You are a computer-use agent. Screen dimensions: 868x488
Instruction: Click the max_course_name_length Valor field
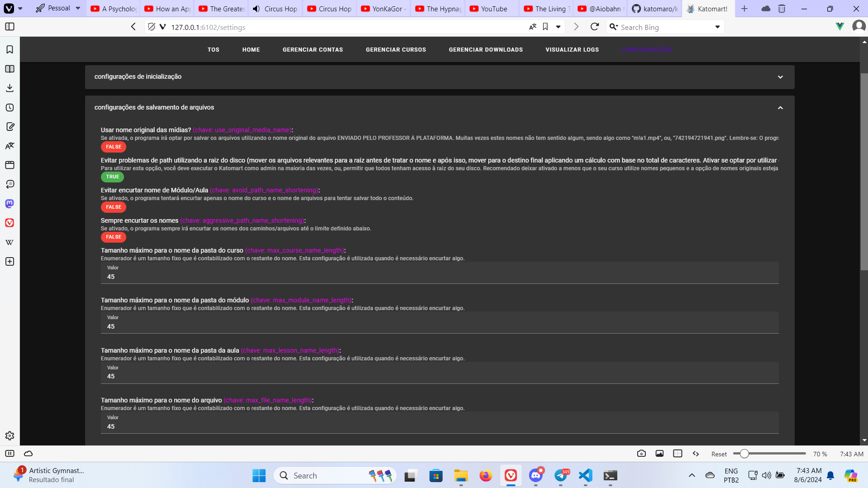pos(272,277)
